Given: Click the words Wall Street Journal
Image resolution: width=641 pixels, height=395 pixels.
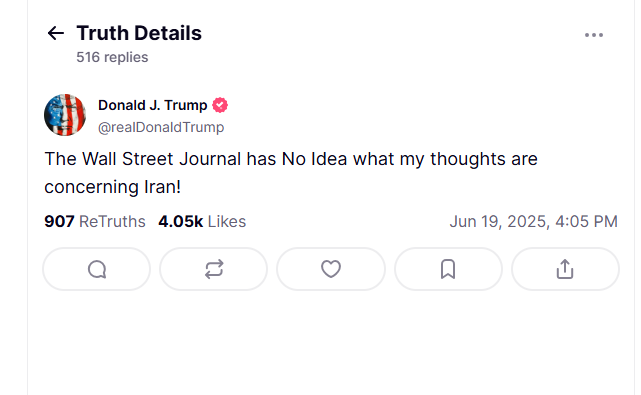Looking at the screenshot, I should click(x=161, y=159).
